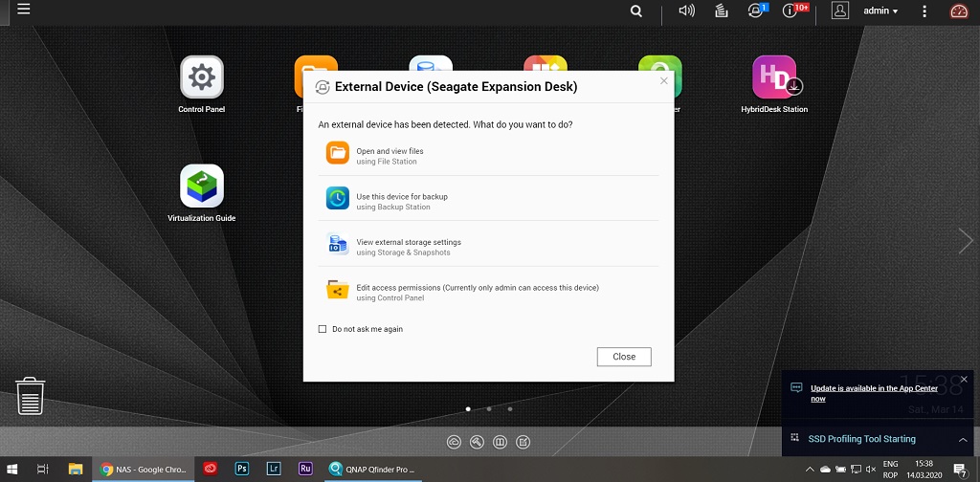This screenshot has height=482, width=980.
Task: Open Adobe Rush from taskbar
Action: pyautogui.click(x=305, y=469)
